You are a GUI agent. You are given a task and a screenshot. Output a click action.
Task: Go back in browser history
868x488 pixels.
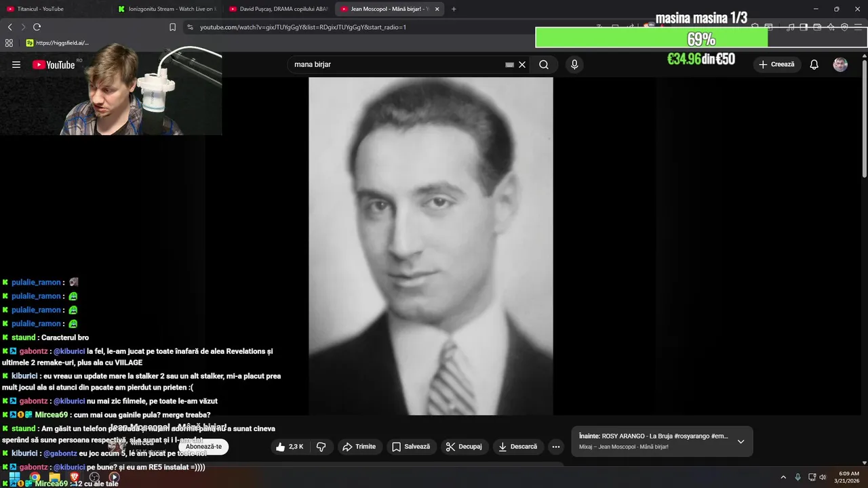[x=9, y=27]
